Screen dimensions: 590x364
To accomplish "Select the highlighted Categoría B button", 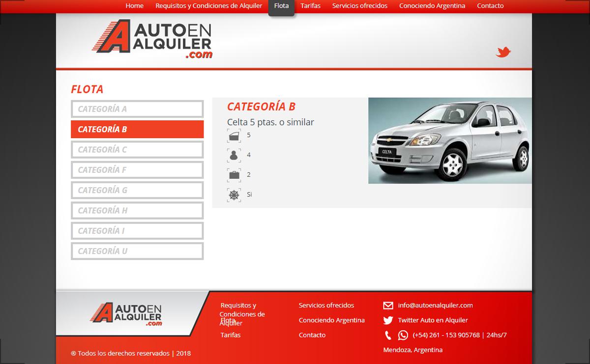I will click(x=137, y=129).
